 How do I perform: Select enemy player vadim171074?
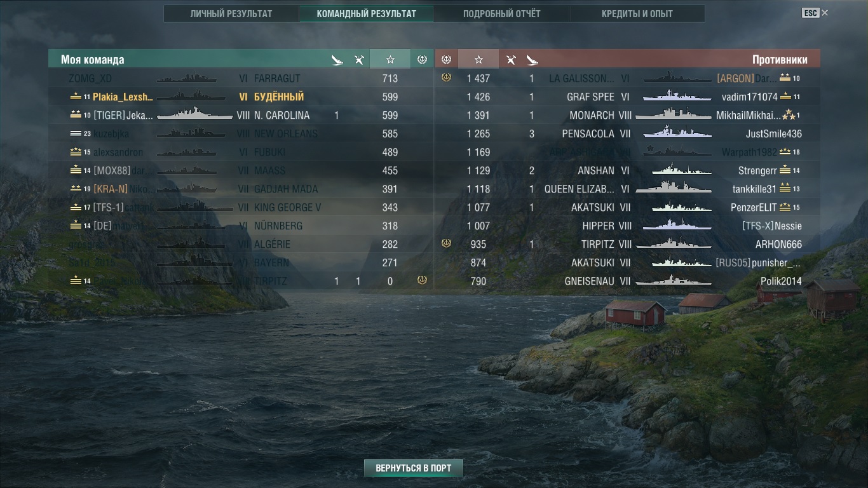tap(750, 97)
